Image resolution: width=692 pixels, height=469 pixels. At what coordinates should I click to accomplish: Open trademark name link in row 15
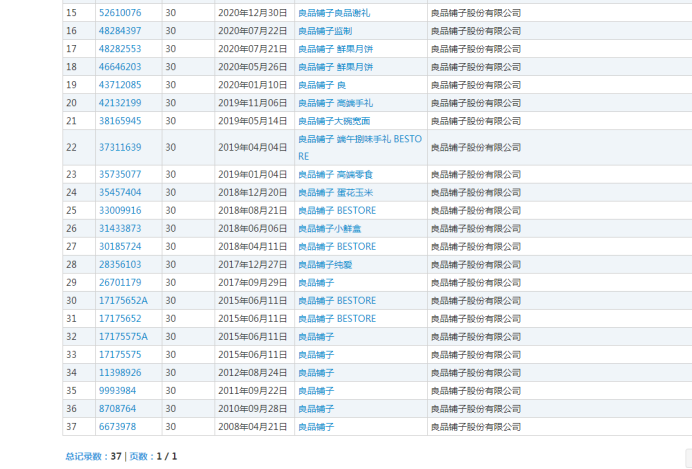click(x=334, y=13)
